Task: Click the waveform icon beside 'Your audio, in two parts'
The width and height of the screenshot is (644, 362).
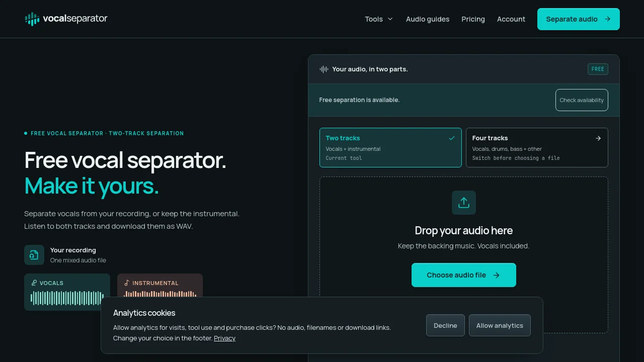Action: pos(324,69)
